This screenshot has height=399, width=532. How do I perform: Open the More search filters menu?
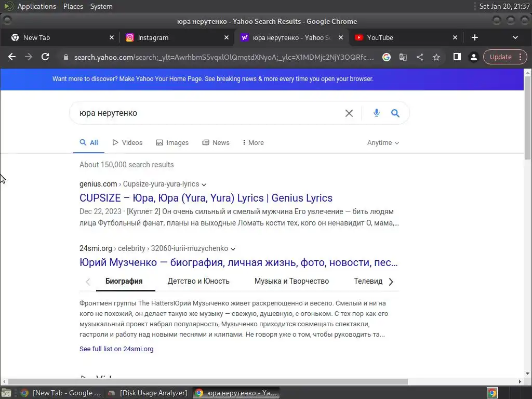253,143
